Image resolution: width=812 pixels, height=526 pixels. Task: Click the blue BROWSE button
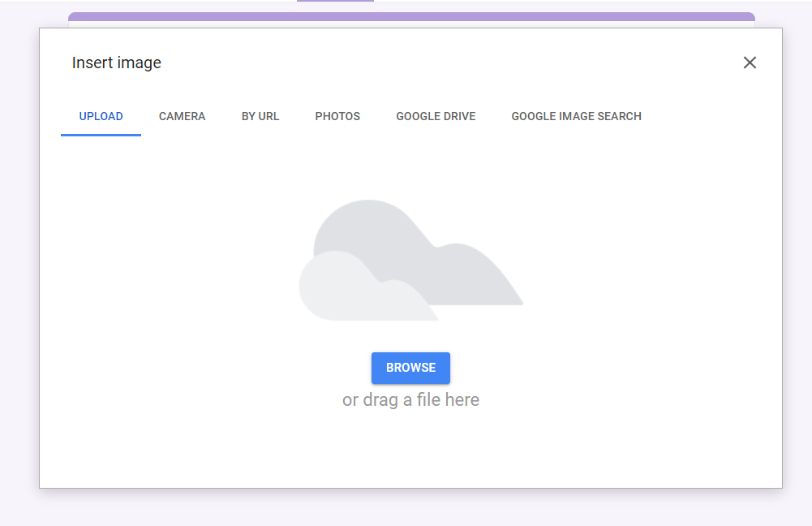click(410, 368)
